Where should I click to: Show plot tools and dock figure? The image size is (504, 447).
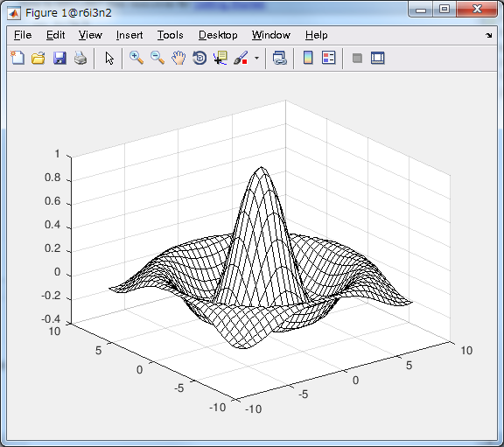(378, 58)
